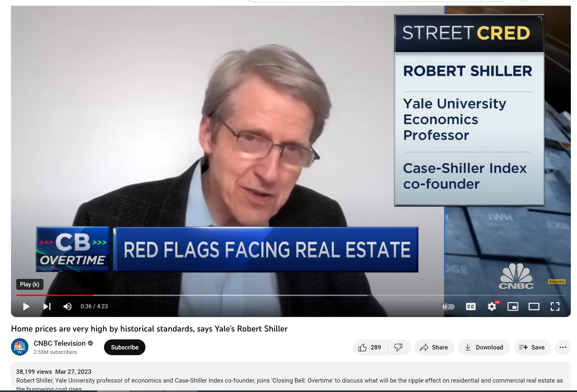Play the paused video
Viewport: 577px width, 392px height.
pos(26,306)
